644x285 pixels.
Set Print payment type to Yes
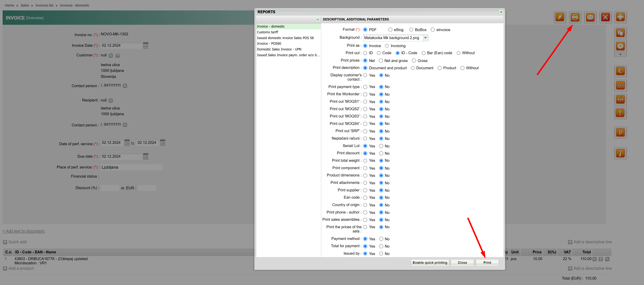pos(365,87)
